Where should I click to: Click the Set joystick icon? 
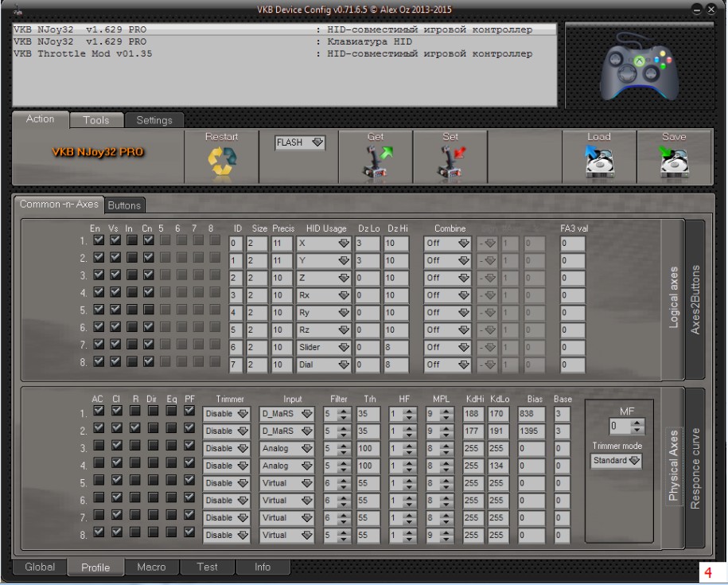pyautogui.click(x=450, y=163)
